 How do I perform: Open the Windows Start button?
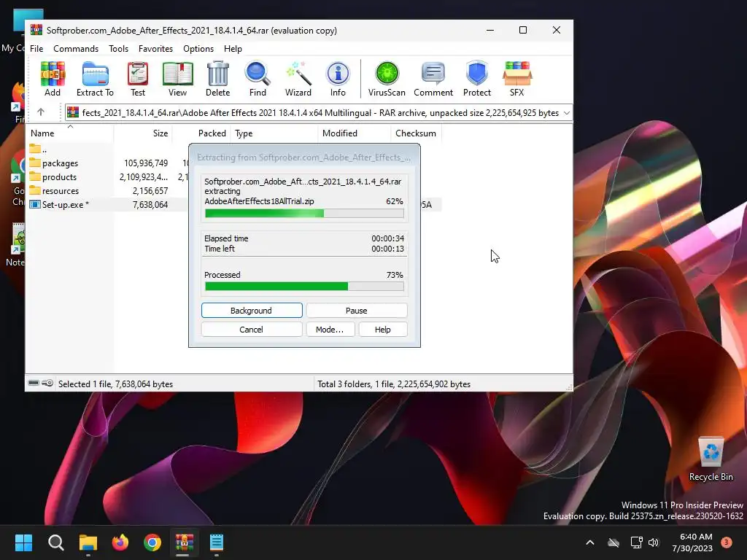point(23,542)
